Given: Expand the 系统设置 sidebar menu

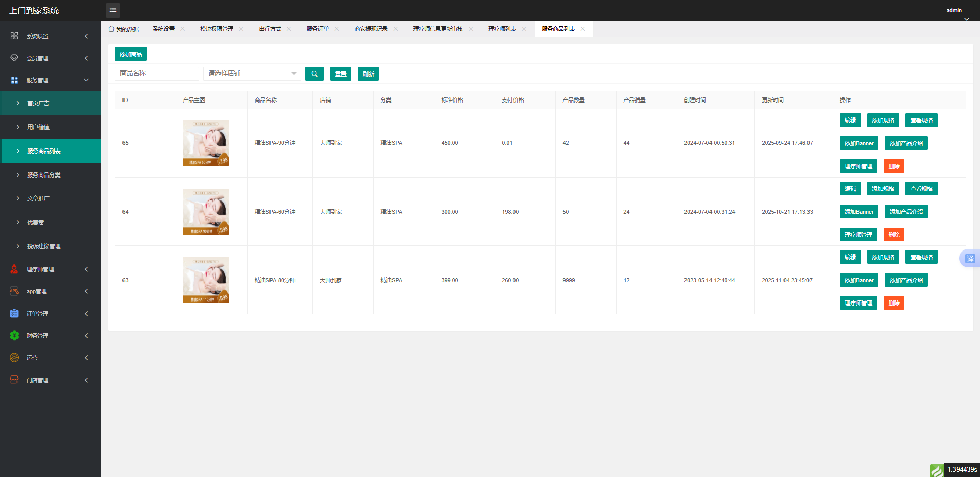Looking at the screenshot, I should (50, 36).
